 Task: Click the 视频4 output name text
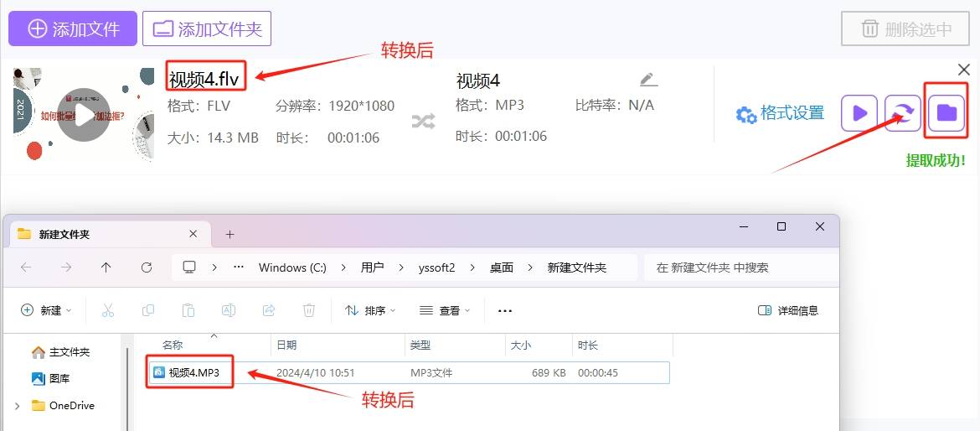pos(478,80)
